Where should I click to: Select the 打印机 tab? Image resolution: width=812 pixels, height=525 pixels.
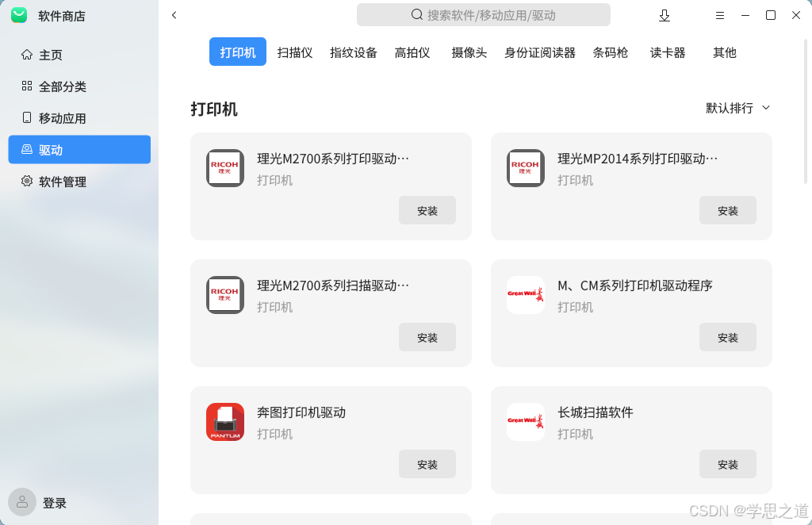click(x=238, y=52)
